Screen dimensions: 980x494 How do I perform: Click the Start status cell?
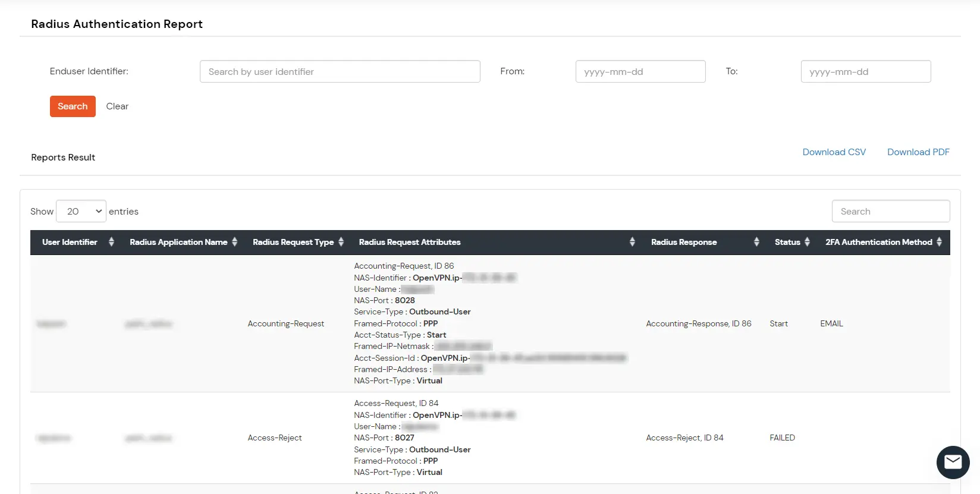click(778, 323)
